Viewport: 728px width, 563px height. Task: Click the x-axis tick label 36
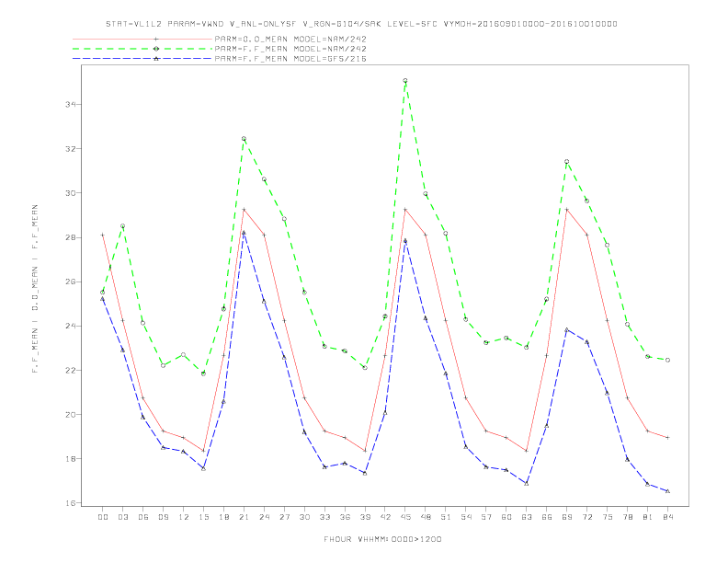(x=345, y=517)
